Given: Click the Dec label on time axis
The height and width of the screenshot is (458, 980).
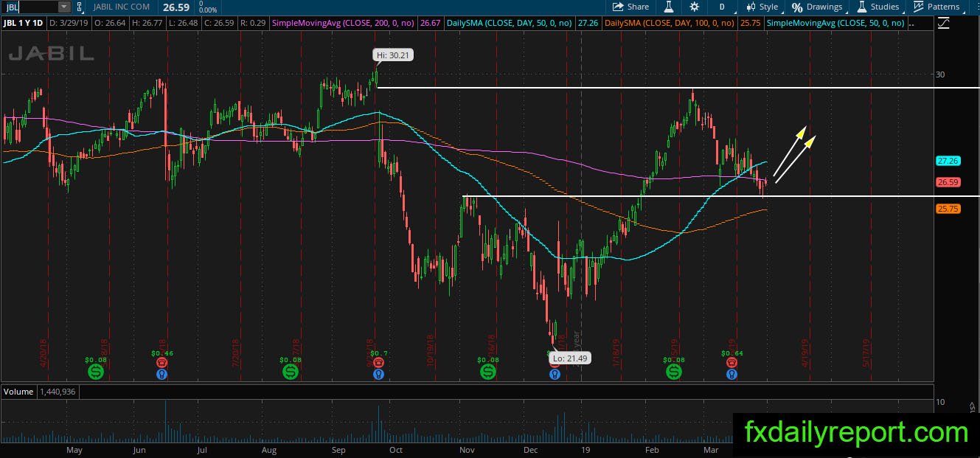Looking at the screenshot, I should tap(532, 449).
